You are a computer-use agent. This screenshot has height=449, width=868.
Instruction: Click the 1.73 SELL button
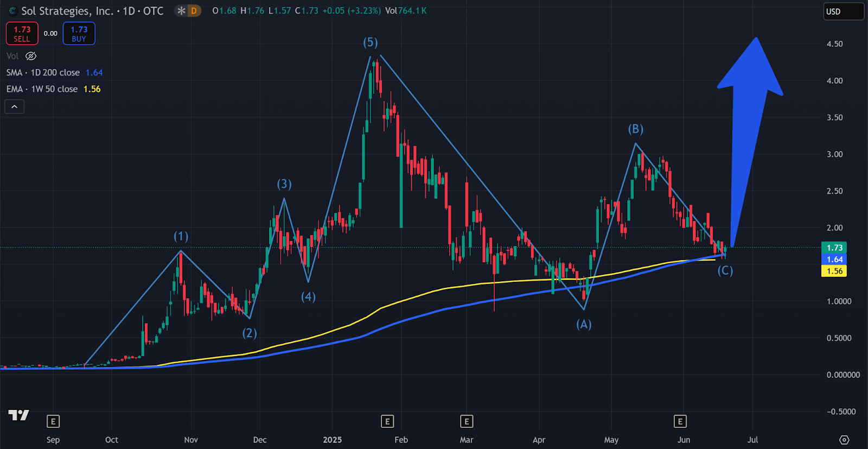coord(22,34)
